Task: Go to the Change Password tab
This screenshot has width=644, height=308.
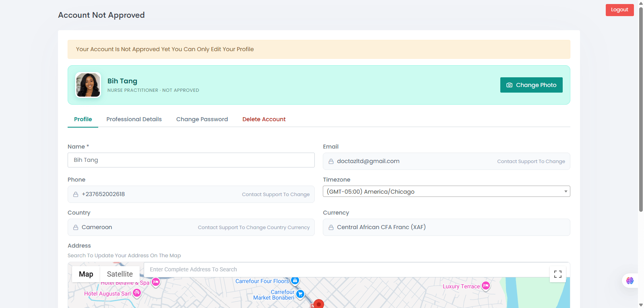Action: pos(202,119)
